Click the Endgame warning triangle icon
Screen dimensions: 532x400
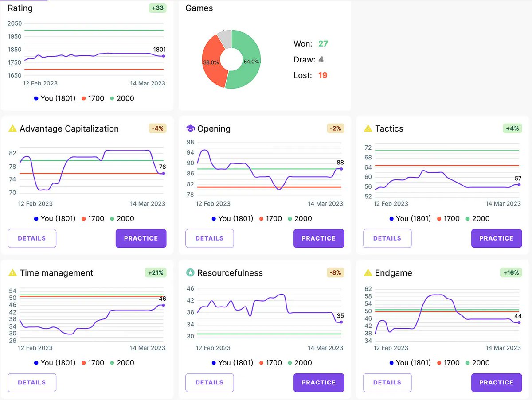click(x=368, y=273)
